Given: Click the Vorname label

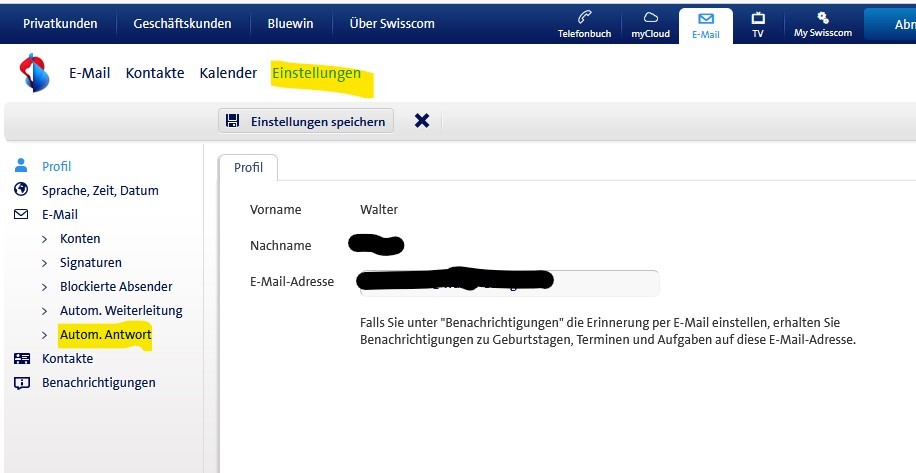Looking at the screenshot, I should pyautogui.click(x=276, y=210).
